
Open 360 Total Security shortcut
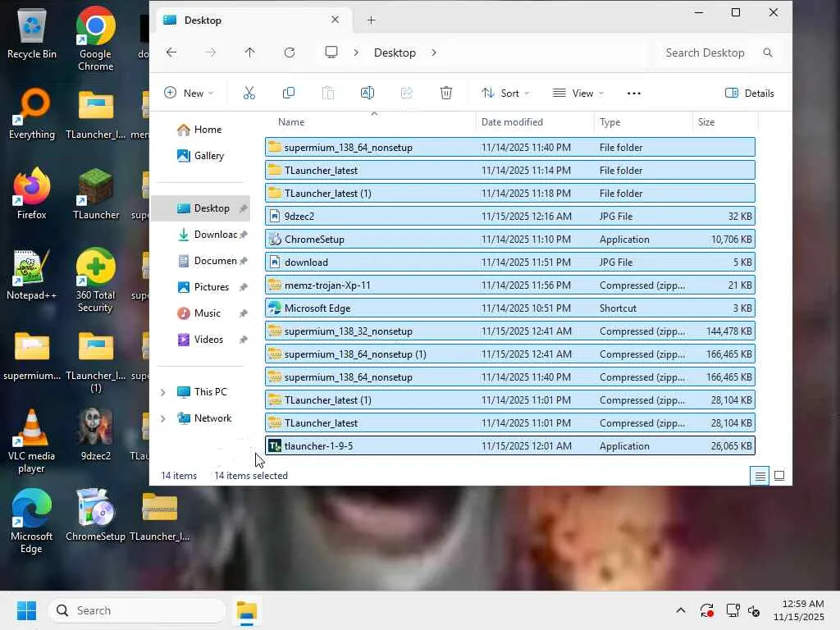95,281
